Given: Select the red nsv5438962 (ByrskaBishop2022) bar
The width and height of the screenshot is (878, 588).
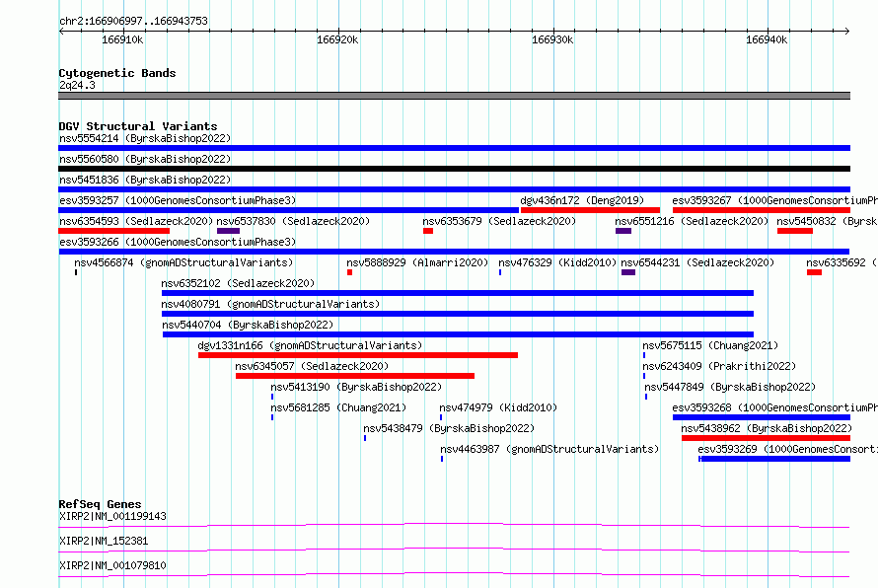Looking at the screenshot, I should (766, 438).
